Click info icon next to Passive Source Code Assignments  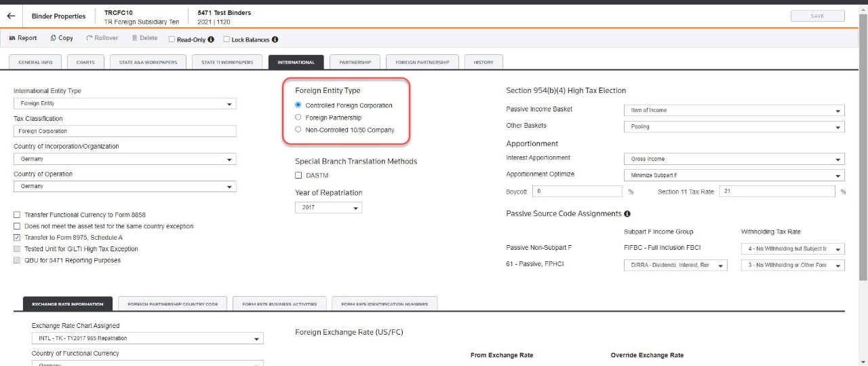627,214
